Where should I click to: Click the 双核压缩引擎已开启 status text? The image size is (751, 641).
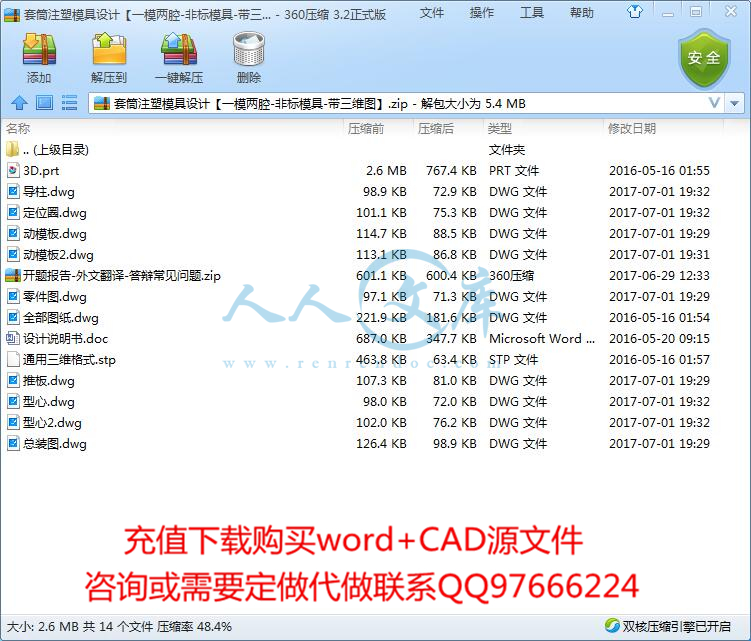coord(676,626)
